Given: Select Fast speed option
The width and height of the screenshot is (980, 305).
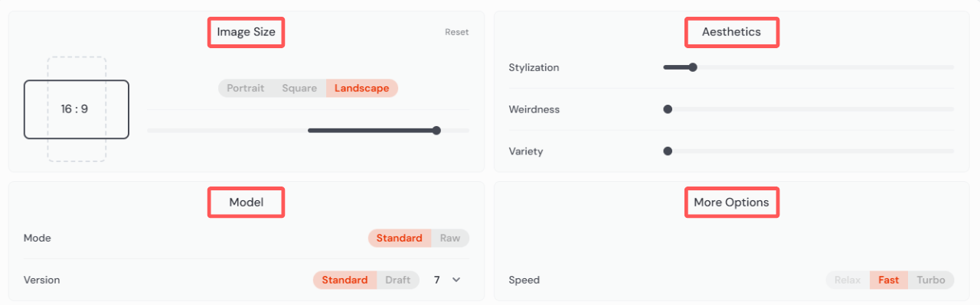Looking at the screenshot, I should [889, 280].
